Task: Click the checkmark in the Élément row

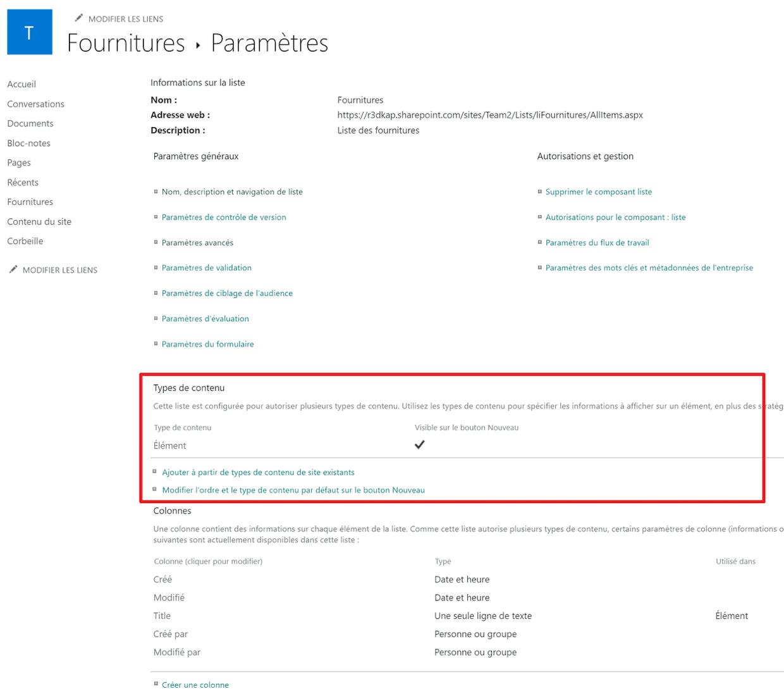Action: click(x=419, y=445)
